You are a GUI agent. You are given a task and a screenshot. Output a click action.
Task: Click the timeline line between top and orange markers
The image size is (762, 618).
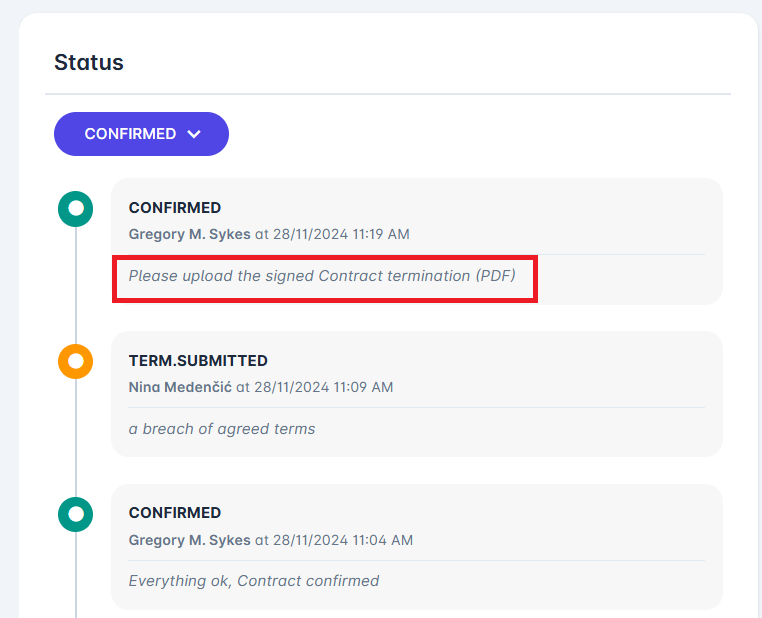(x=76, y=285)
